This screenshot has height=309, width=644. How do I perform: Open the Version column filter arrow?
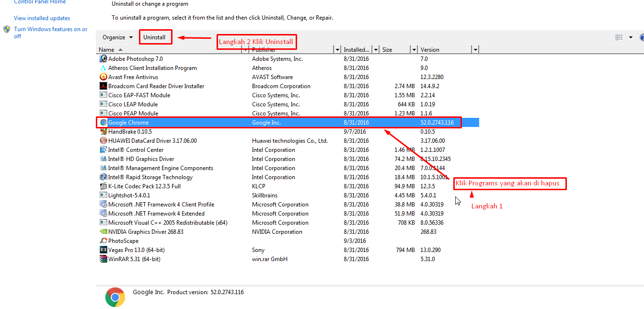tap(475, 50)
